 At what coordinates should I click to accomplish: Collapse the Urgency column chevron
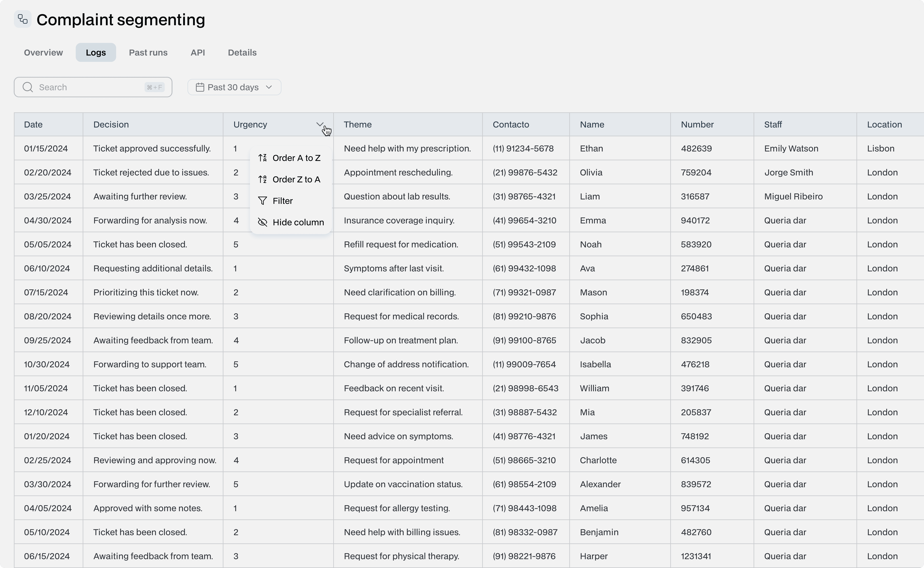pos(320,124)
